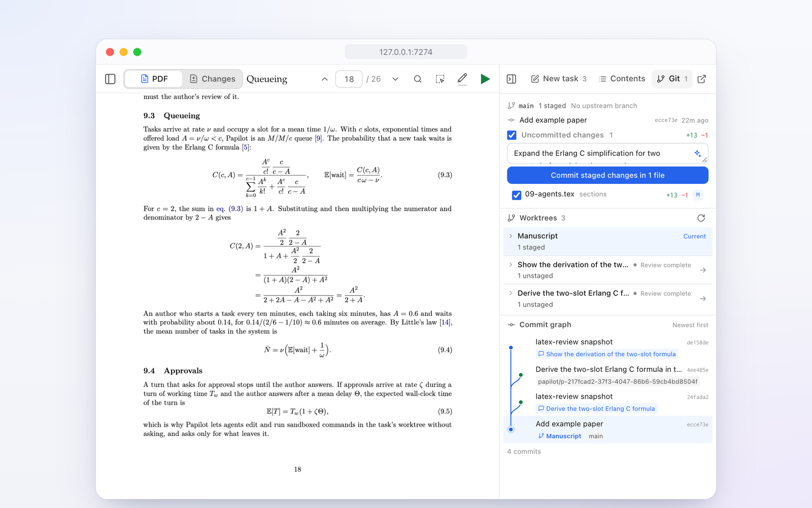
Task: Edit the page number field showing 18
Action: coord(349,79)
